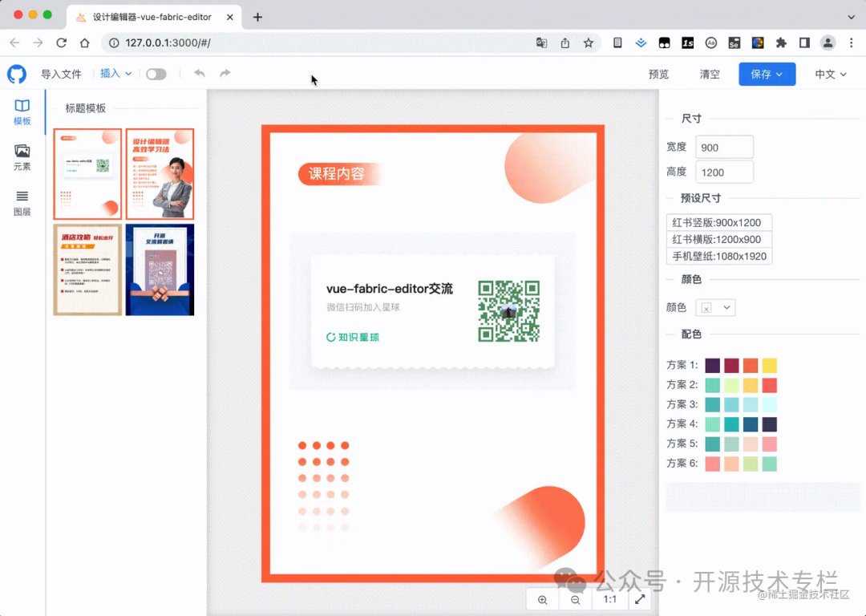Pick the red swatch in 方案 2
This screenshot has height=616, width=866.
click(x=769, y=385)
